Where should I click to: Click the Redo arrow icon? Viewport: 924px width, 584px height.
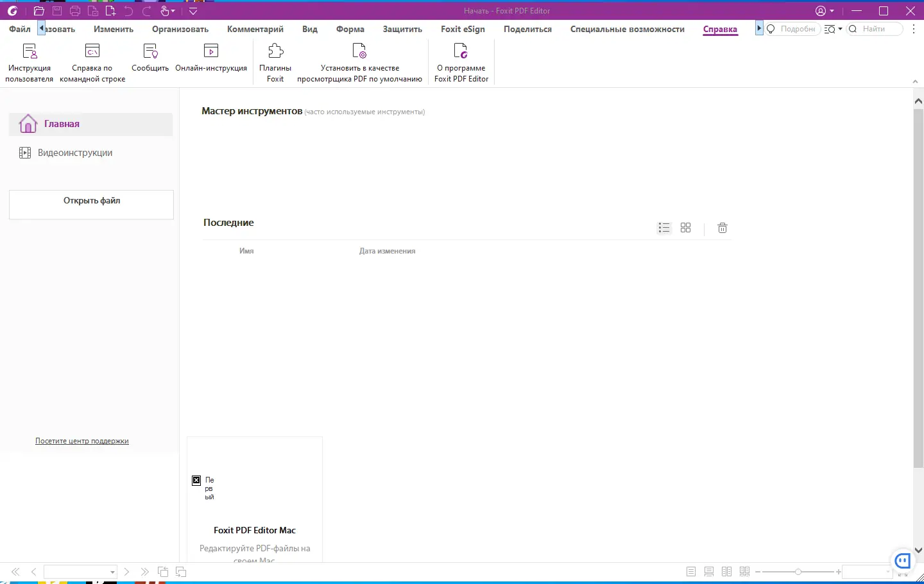147,11
